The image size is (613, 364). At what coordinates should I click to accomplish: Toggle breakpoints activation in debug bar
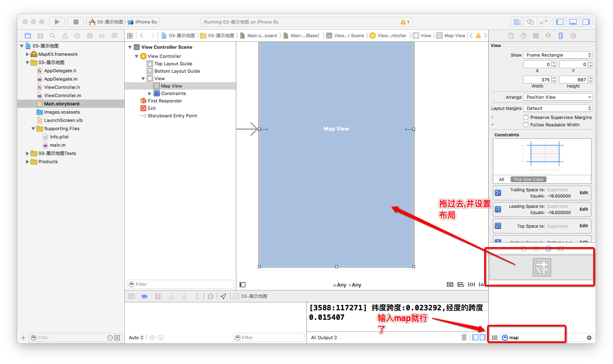[145, 296]
